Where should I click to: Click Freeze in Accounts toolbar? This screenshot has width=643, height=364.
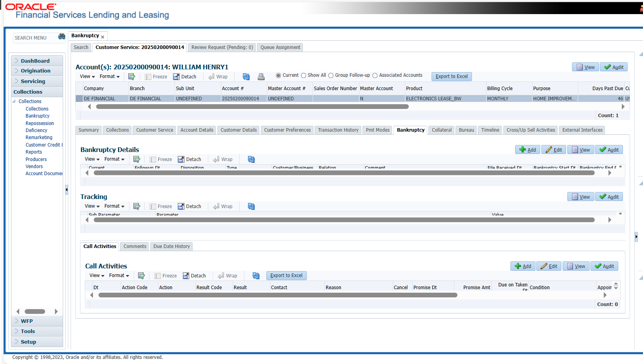pos(156,77)
